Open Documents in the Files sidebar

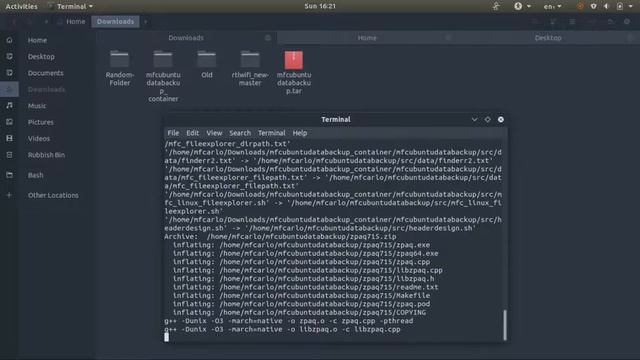45,73
